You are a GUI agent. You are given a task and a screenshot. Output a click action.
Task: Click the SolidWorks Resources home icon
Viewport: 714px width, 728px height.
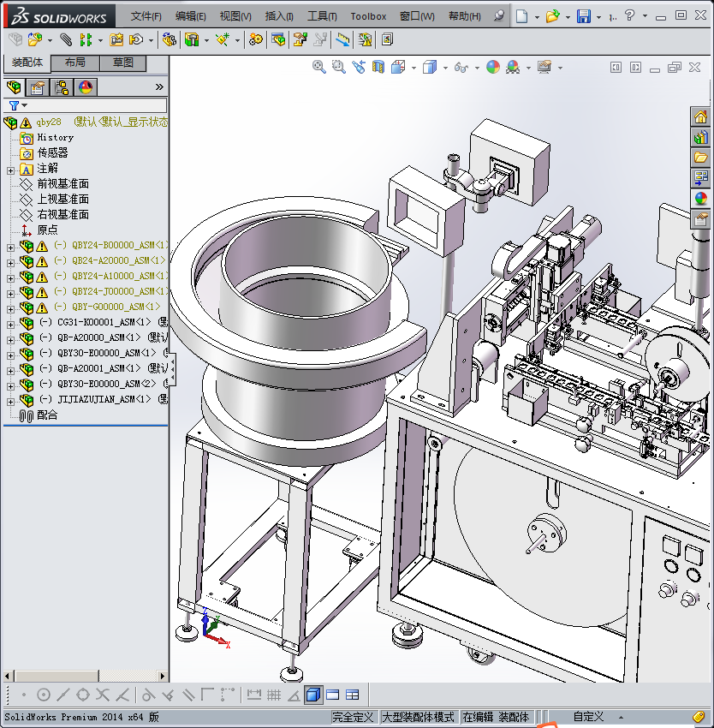[x=701, y=117]
